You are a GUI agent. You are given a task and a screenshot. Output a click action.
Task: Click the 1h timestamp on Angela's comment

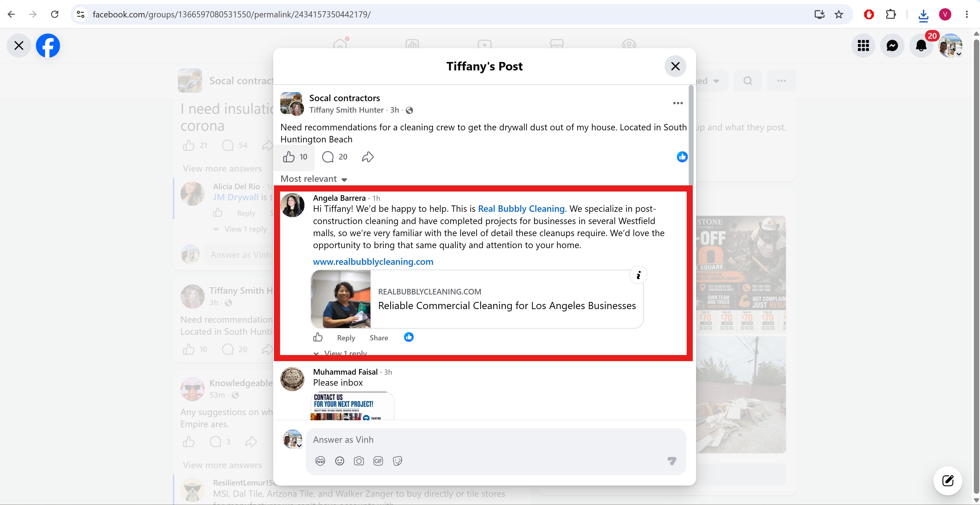coord(376,198)
